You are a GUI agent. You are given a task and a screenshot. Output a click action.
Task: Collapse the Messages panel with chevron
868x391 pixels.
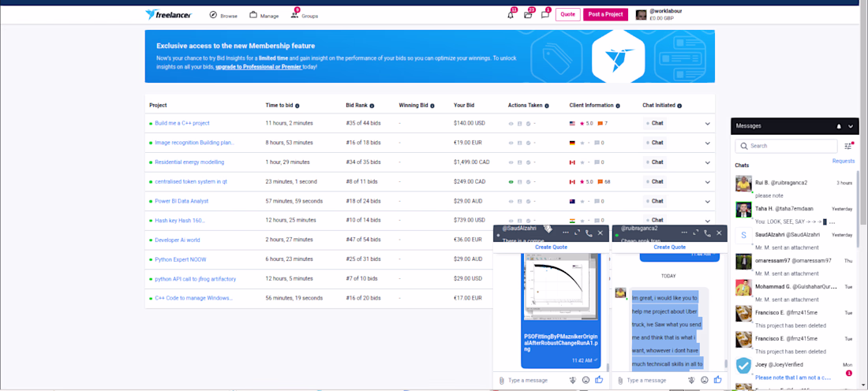coord(851,126)
